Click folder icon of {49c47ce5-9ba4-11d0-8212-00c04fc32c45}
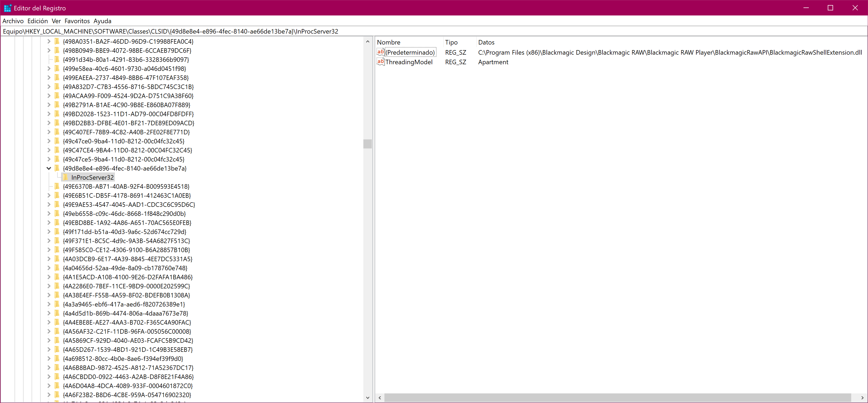The height and width of the screenshot is (403, 868). click(57, 159)
